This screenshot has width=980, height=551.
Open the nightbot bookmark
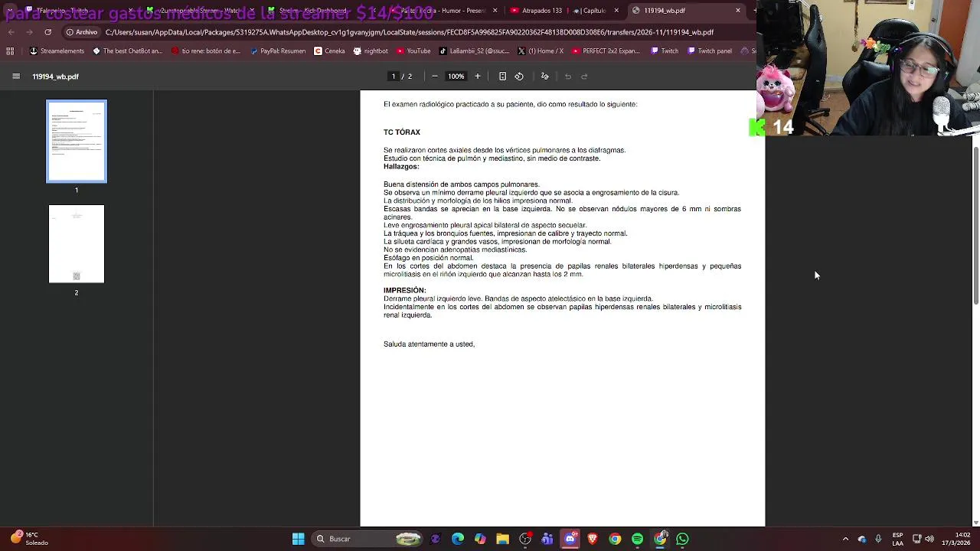click(x=371, y=51)
